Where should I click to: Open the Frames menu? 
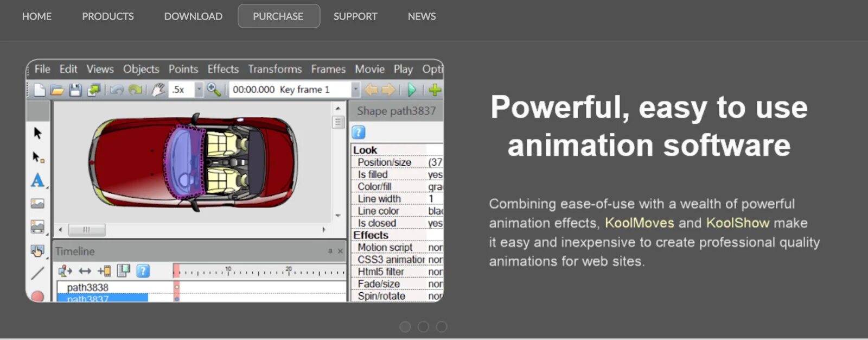tap(328, 69)
